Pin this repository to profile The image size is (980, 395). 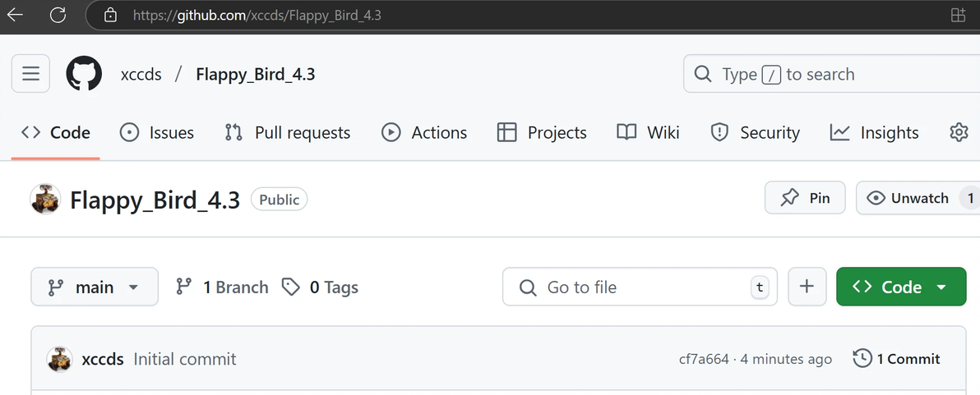805,198
